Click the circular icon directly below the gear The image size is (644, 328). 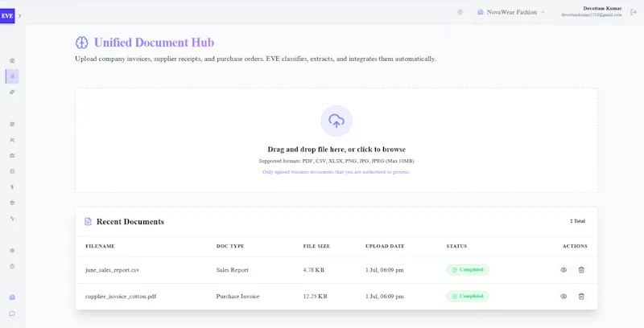[12, 266]
